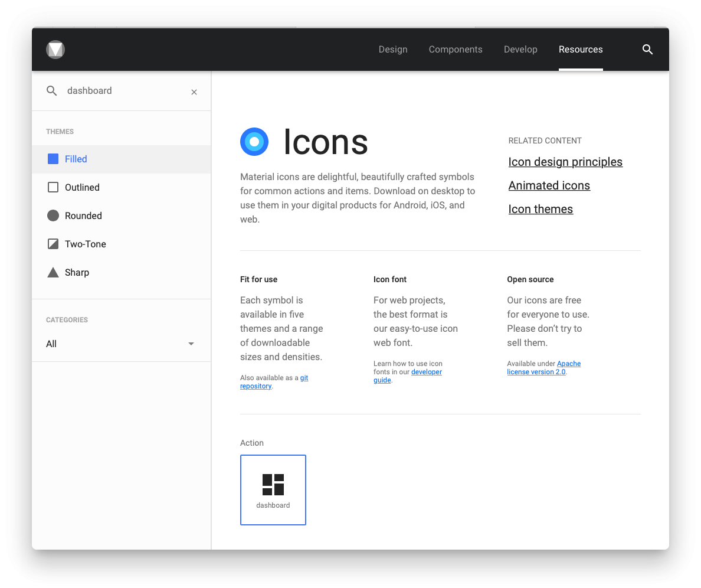
Task: Click the Fit for use heading
Action: pos(259,279)
